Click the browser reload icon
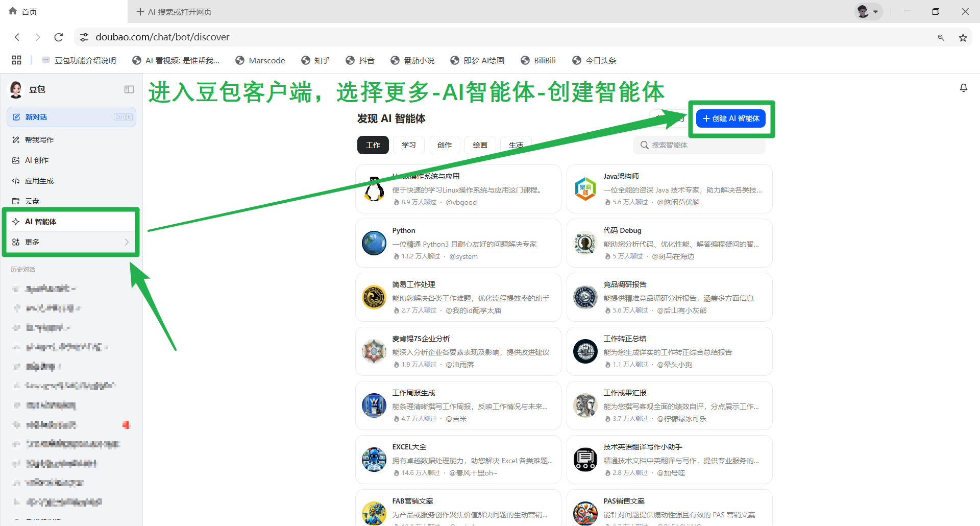 pyautogui.click(x=59, y=37)
